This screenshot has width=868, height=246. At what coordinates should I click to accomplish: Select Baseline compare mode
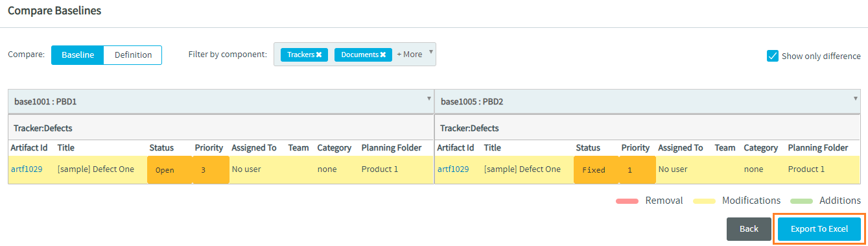(78, 55)
